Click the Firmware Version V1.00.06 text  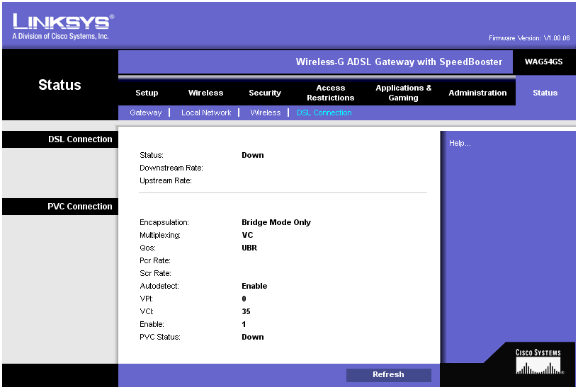click(529, 38)
